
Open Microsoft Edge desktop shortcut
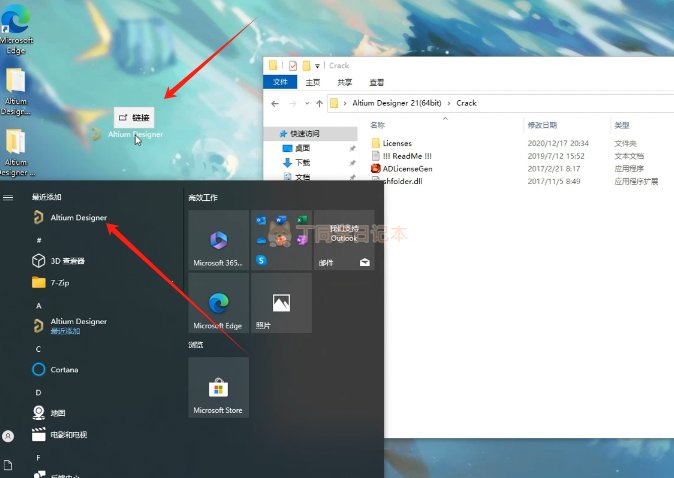pyautogui.click(x=15, y=28)
